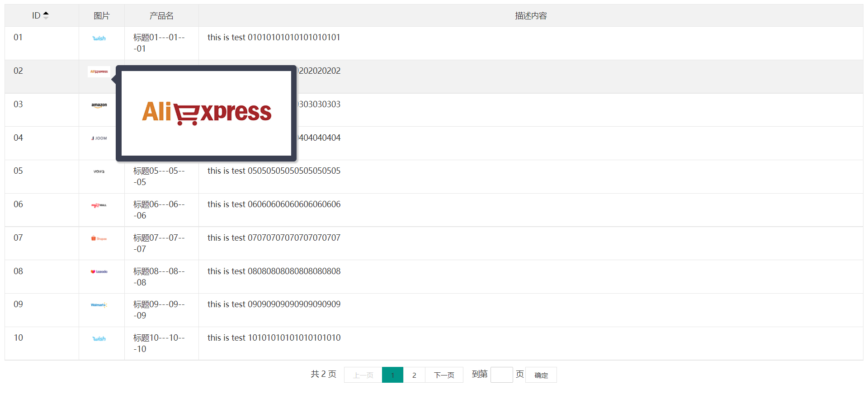The width and height of the screenshot is (868, 404).
Task: Click product name 标题05---05---05
Action: 159,176
